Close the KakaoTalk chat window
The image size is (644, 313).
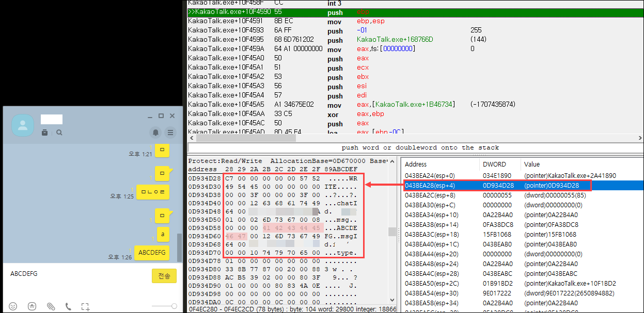tap(172, 116)
